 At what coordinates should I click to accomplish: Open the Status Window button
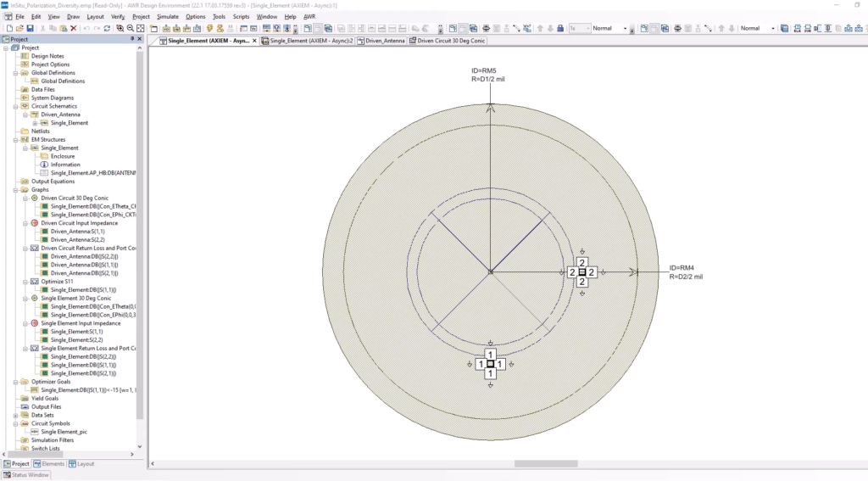coord(26,475)
